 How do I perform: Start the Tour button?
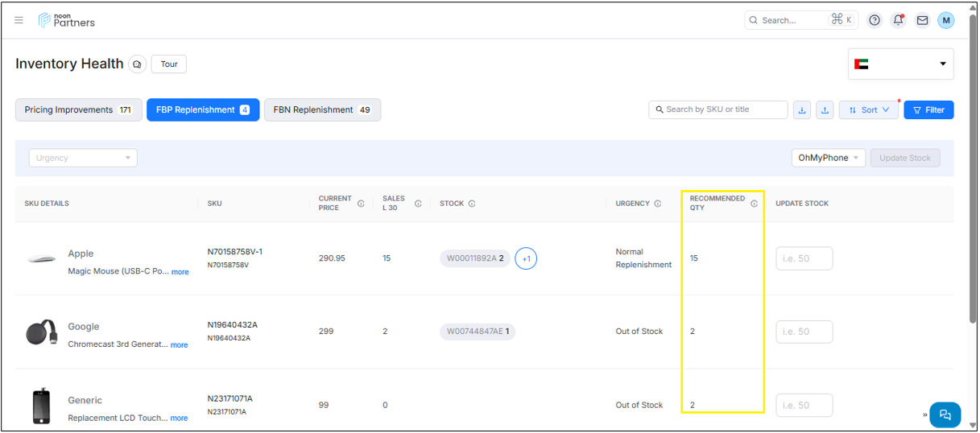[x=169, y=64]
